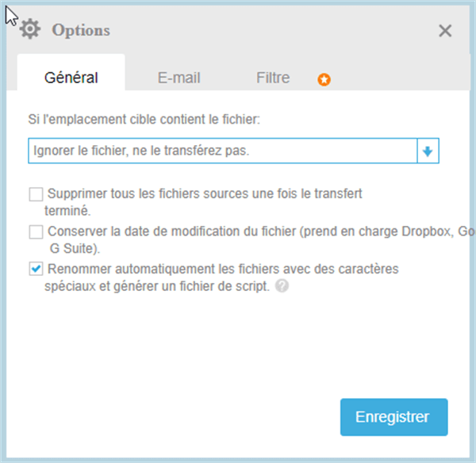Open the E-mail tab
This screenshot has height=463, width=476.
[x=178, y=78]
